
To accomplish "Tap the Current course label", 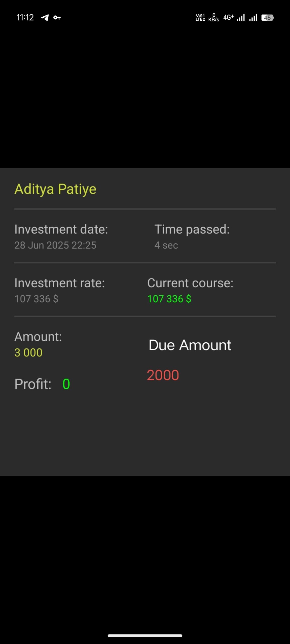I will [x=190, y=283].
